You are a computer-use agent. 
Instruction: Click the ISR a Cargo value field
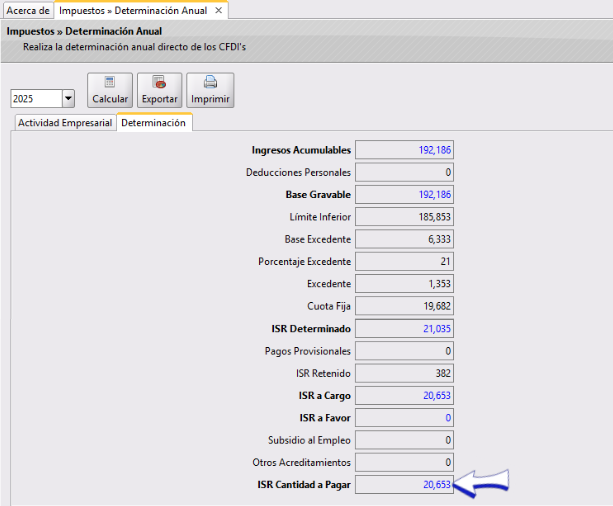click(x=404, y=395)
